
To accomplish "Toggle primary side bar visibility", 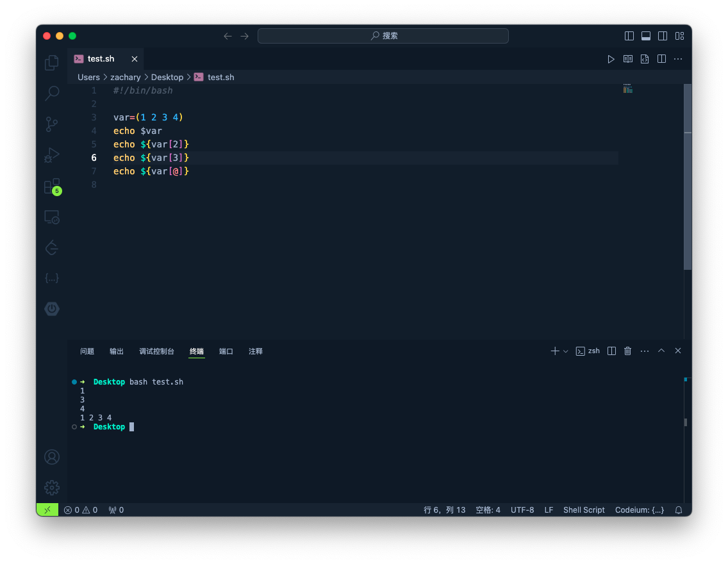I will [629, 36].
